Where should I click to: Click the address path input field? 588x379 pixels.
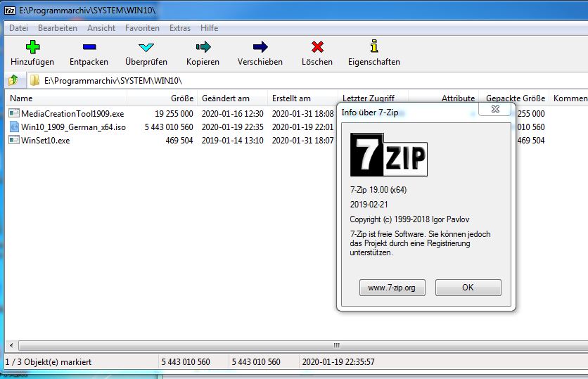click(x=307, y=81)
